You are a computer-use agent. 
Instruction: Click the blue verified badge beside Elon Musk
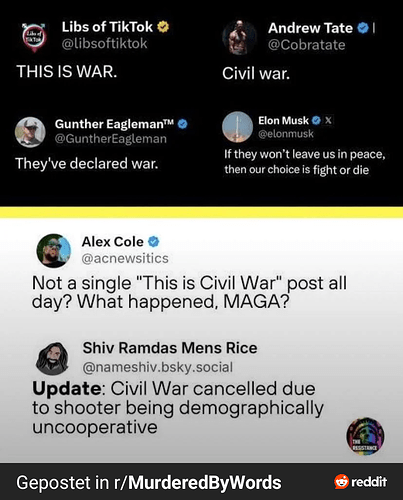tap(316, 120)
